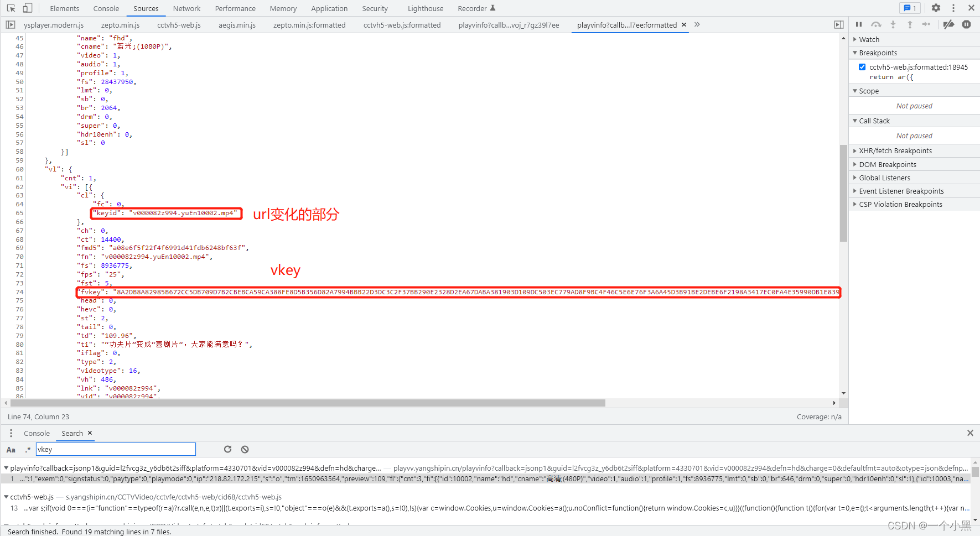This screenshot has height=536, width=980.
Task: Select the zepto.min.js:formatted tab
Action: (x=309, y=25)
